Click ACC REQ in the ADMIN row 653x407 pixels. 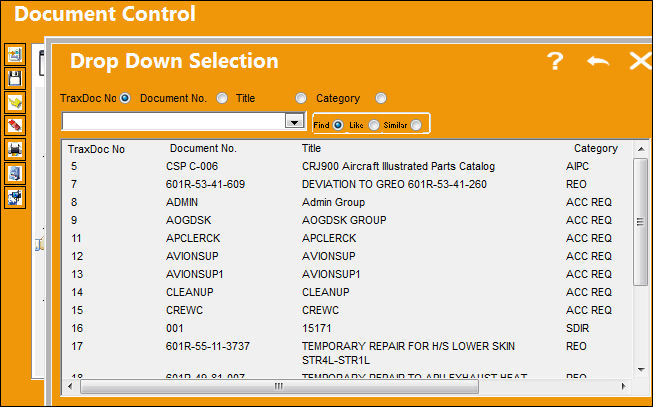(588, 202)
